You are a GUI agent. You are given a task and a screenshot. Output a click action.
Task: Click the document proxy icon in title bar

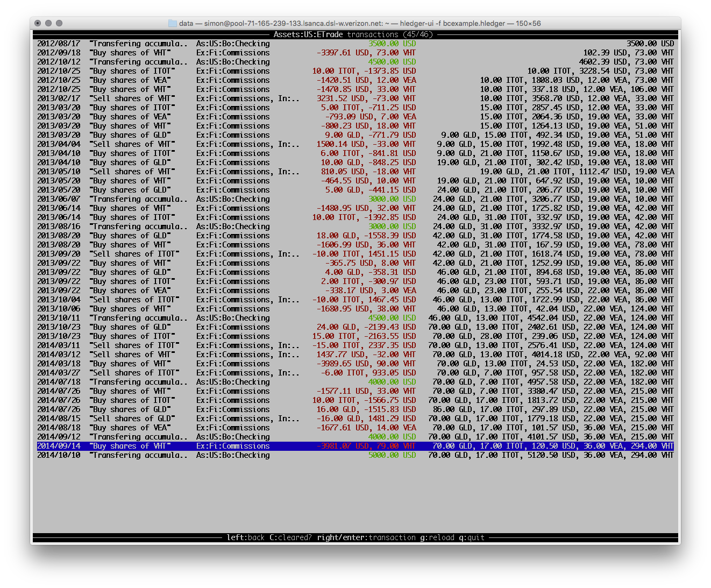[x=172, y=23]
